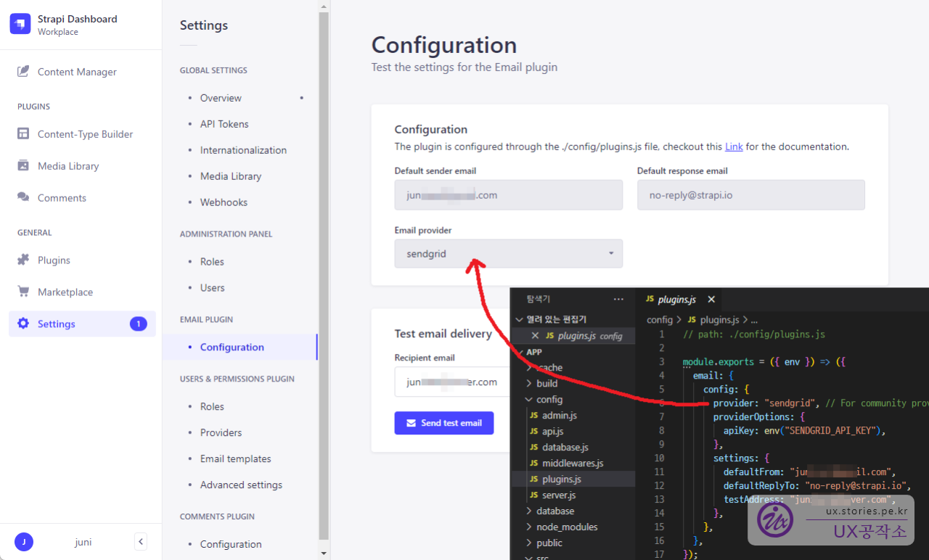
Task: Click the Default response email field
Action: click(x=751, y=195)
